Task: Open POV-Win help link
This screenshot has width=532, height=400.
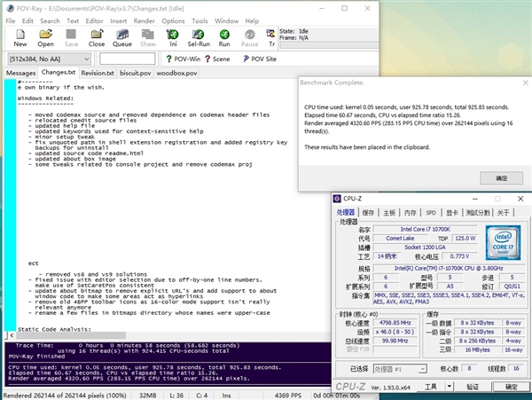Action: 184,59
